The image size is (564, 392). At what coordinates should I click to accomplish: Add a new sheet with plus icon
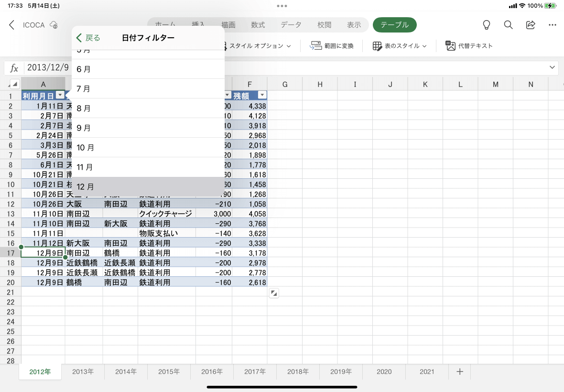point(460,371)
